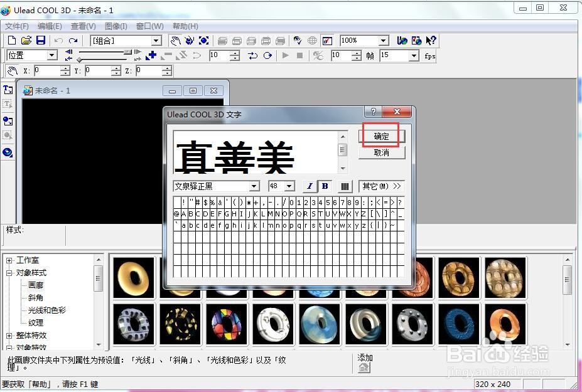Click the timeline key frame slider thumb
582x392 pixels.
(x=79, y=60)
